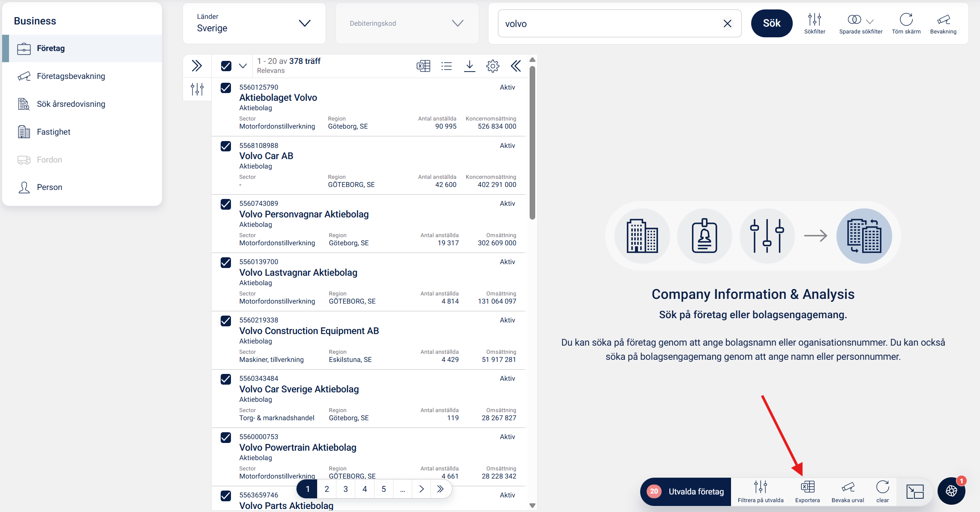This screenshot has width=980, height=512.
Task: Uncheck Aktiebolaget Volvo checkbox
Action: (x=226, y=88)
